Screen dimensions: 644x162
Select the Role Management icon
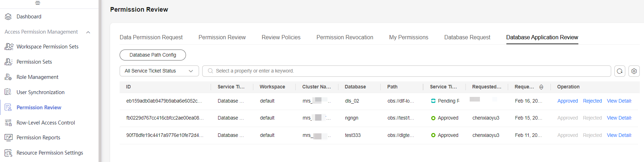coord(8,77)
